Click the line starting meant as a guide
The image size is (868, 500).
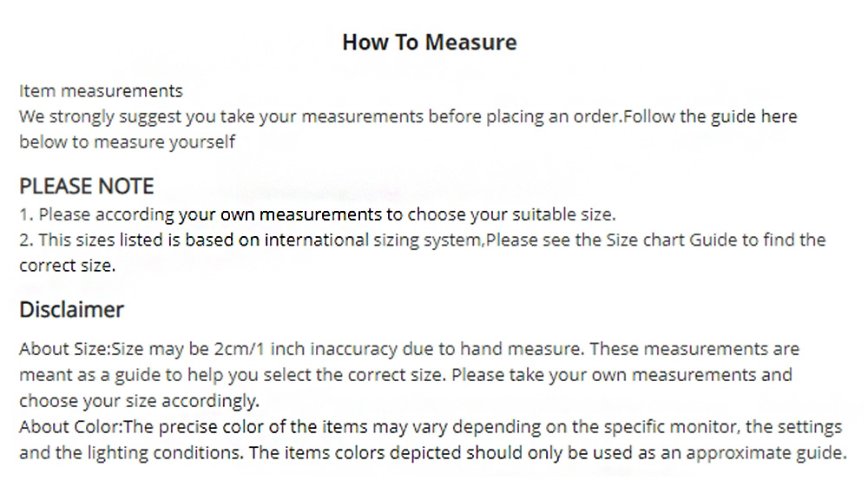click(x=405, y=375)
